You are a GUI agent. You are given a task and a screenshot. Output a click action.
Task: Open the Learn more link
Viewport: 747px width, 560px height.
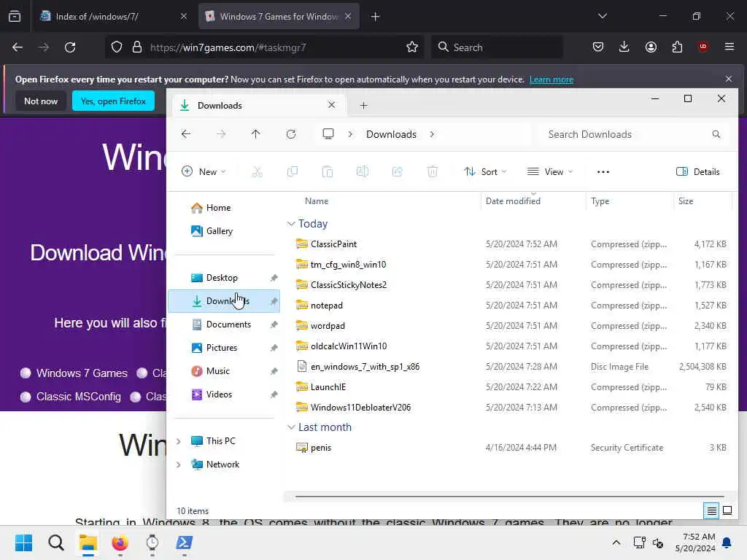pos(551,79)
